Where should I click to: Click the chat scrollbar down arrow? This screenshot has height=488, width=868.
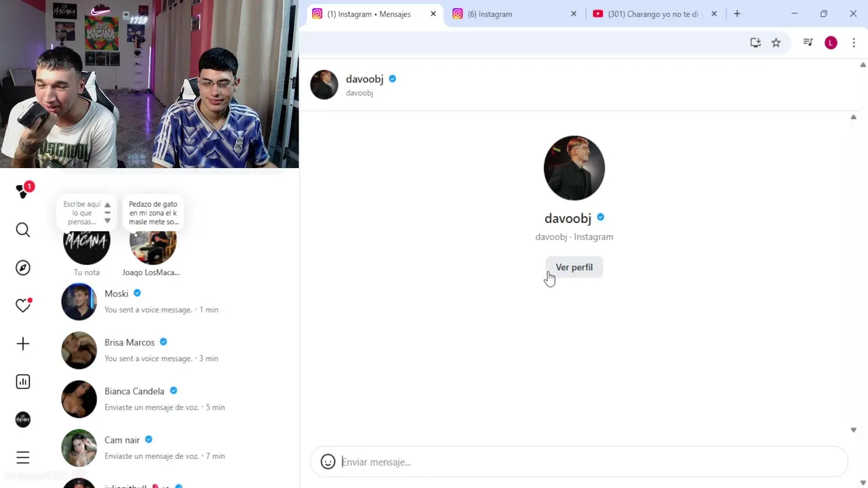point(853,430)
